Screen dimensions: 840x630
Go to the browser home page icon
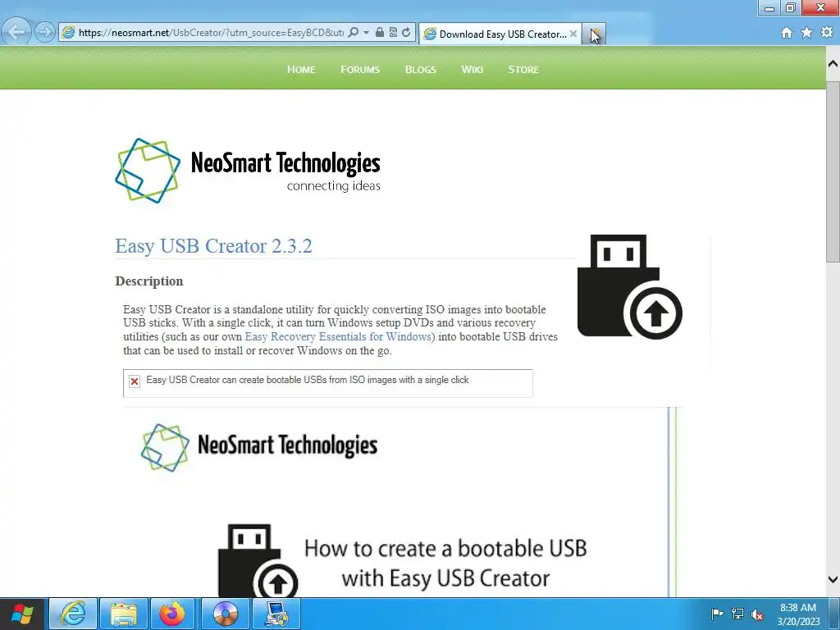click(786, 33)
